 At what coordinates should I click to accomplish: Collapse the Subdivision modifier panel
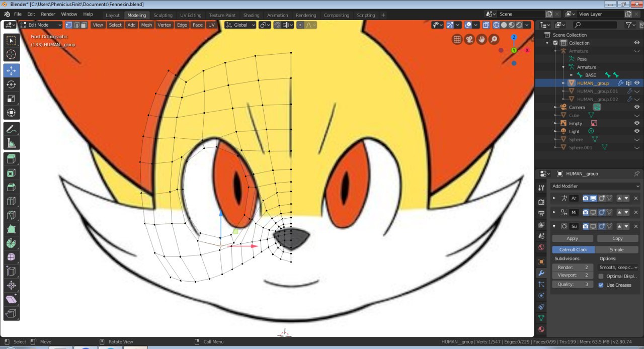[x=554, y=226]
